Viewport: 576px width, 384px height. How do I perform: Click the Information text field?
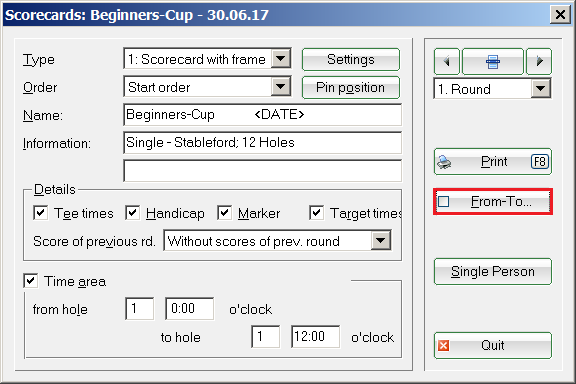[263, 143]
